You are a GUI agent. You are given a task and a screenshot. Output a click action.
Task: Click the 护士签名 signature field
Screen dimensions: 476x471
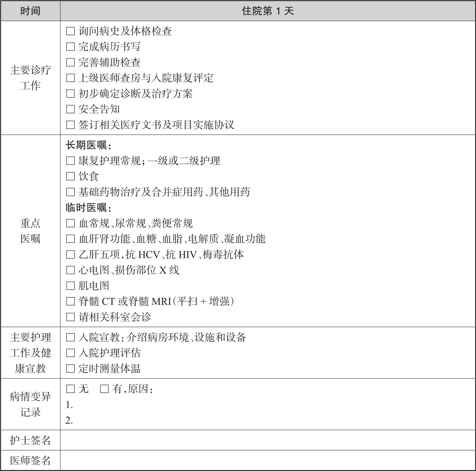click(x=268, y=440)
